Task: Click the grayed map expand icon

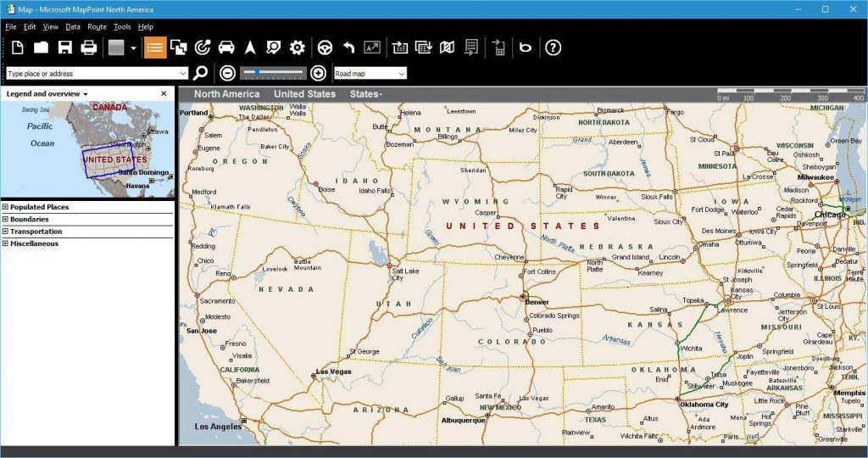Action: 372,47
